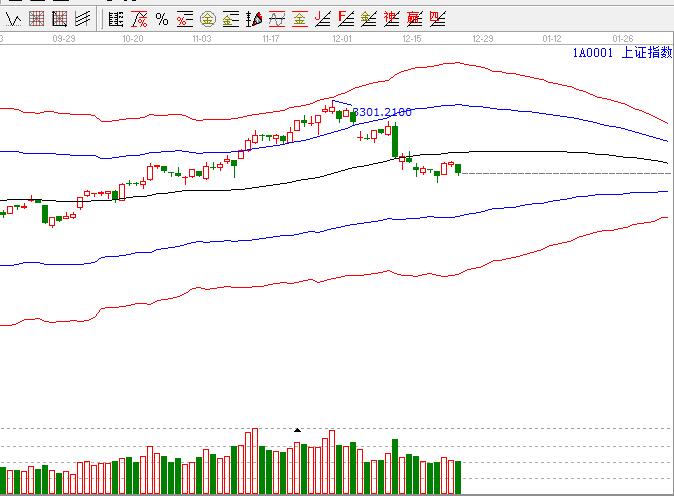Select the red 神 lines tool icon
The height and width of the screenshot is (496, 674).
click(391, 18)
